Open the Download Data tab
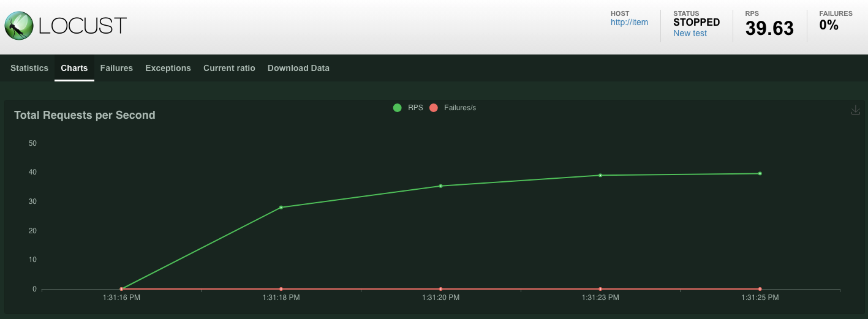 pos(298,68)
